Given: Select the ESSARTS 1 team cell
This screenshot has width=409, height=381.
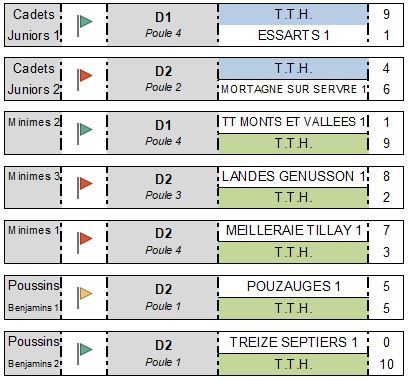Looking at the screenshot, I should (x=293, y=35).
